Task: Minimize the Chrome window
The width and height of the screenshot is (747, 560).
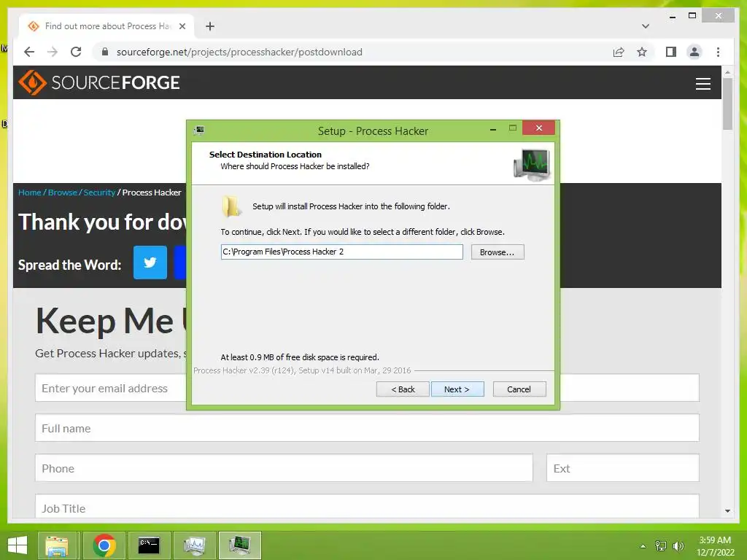Action: pos(672,16)
